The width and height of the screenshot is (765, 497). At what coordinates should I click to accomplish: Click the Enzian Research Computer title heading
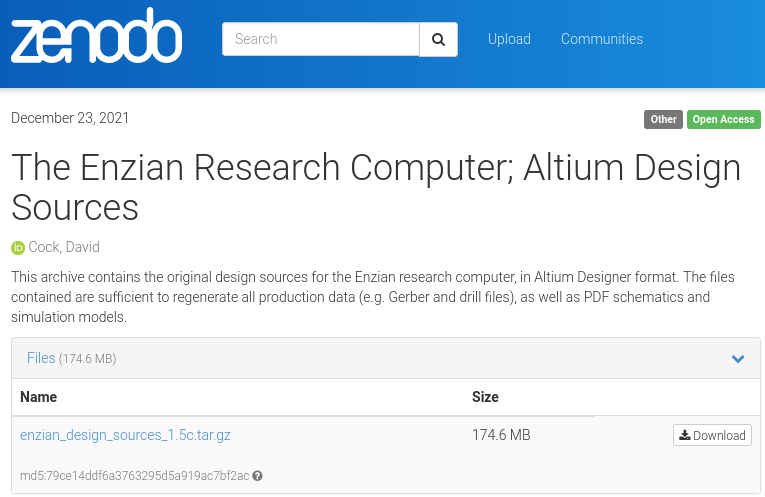click(x=376, y=187)
